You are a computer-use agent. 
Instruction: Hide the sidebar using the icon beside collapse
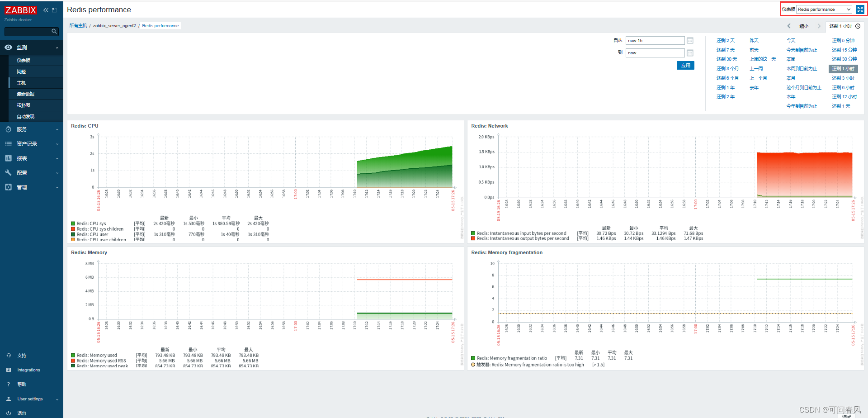click(55, 10)
